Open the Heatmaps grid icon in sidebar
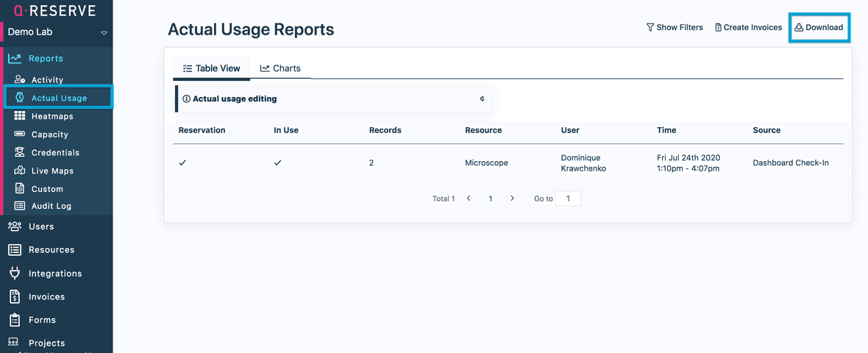The width and height of the screenshot is (868, 353). pos(19,116)
